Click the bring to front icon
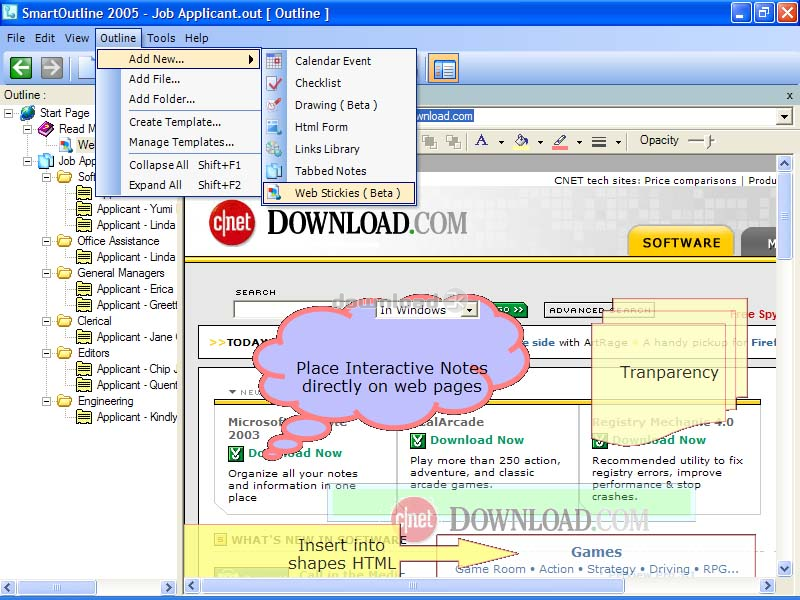The width and height of the screenshot is (800, 600). (429, 141)
